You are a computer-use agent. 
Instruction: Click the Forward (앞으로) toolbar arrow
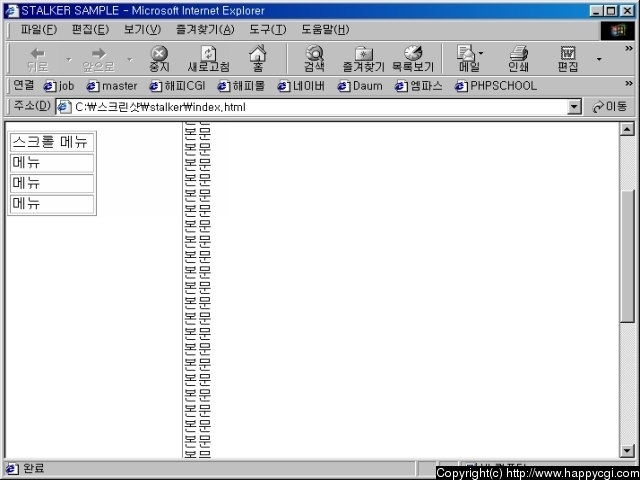coord(98,59)
